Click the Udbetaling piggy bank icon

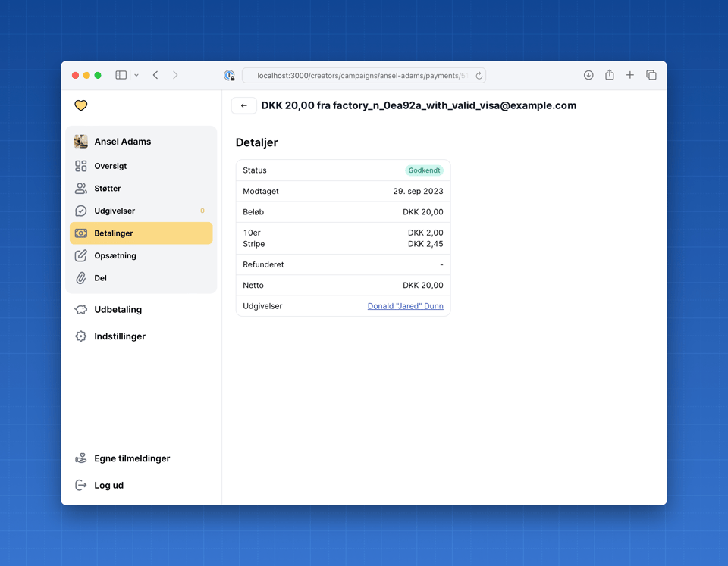81,309
